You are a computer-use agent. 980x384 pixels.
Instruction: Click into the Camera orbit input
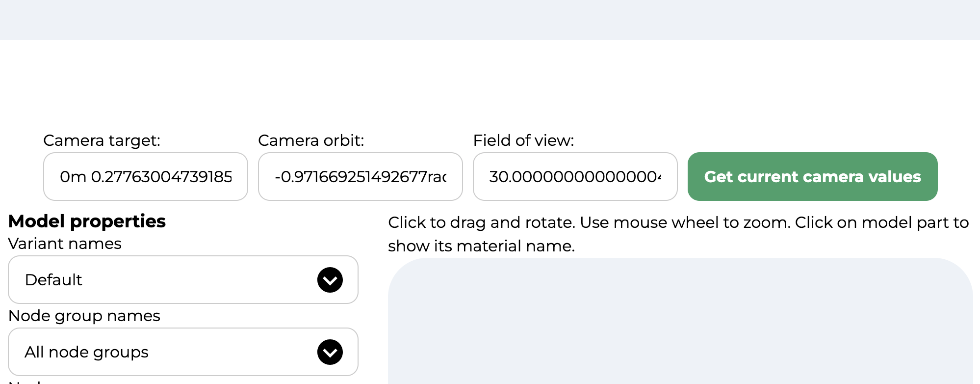click(x=360, y=177)
